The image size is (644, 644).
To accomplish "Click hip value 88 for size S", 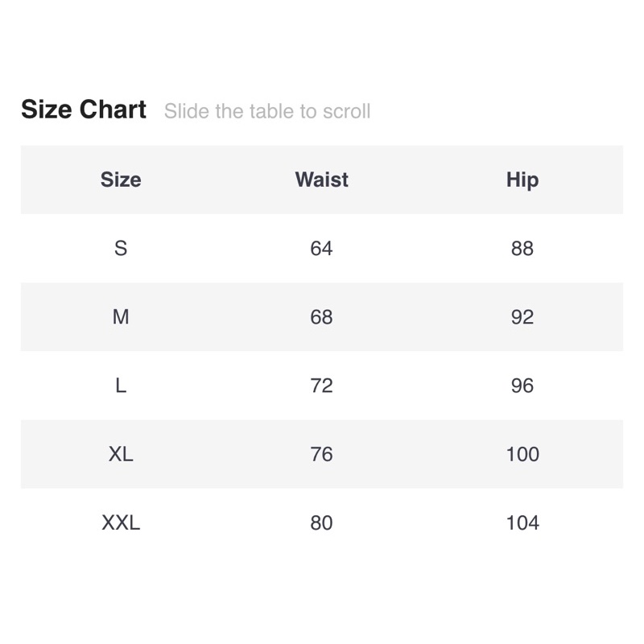I will tap(522, 248).
